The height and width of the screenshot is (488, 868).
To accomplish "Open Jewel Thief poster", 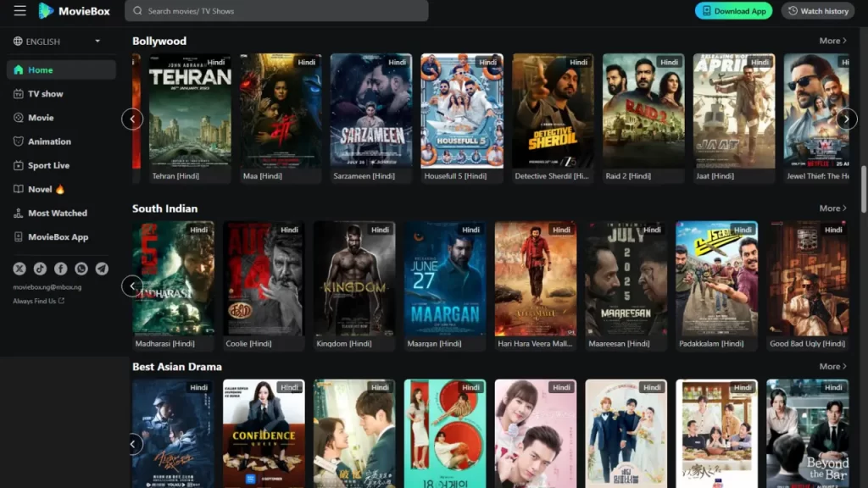I will [x=816, y=111].
